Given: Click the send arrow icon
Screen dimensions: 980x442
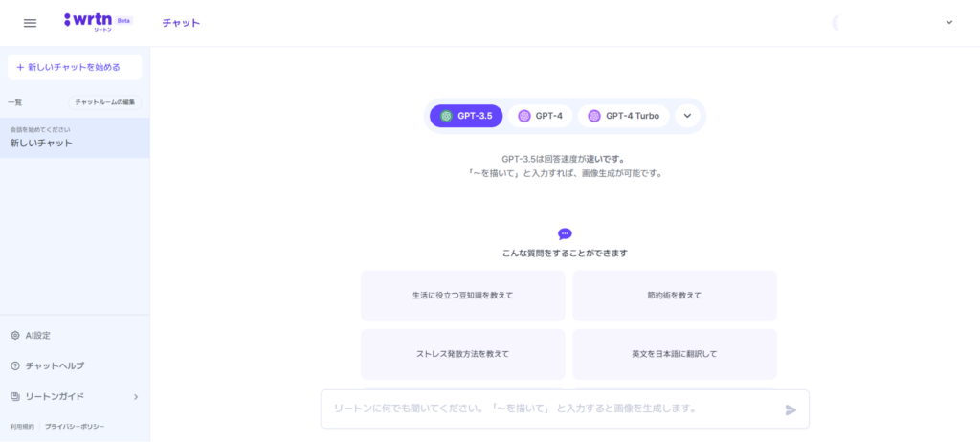Looking at the screenshot, I should (791, 409).
